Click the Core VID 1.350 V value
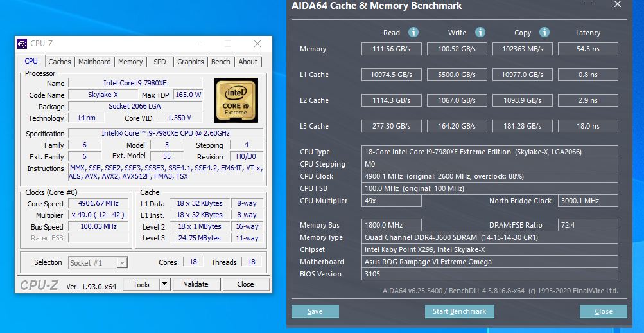Image resolution: width=644 pixels, height=333 pixels. (180, 118)
